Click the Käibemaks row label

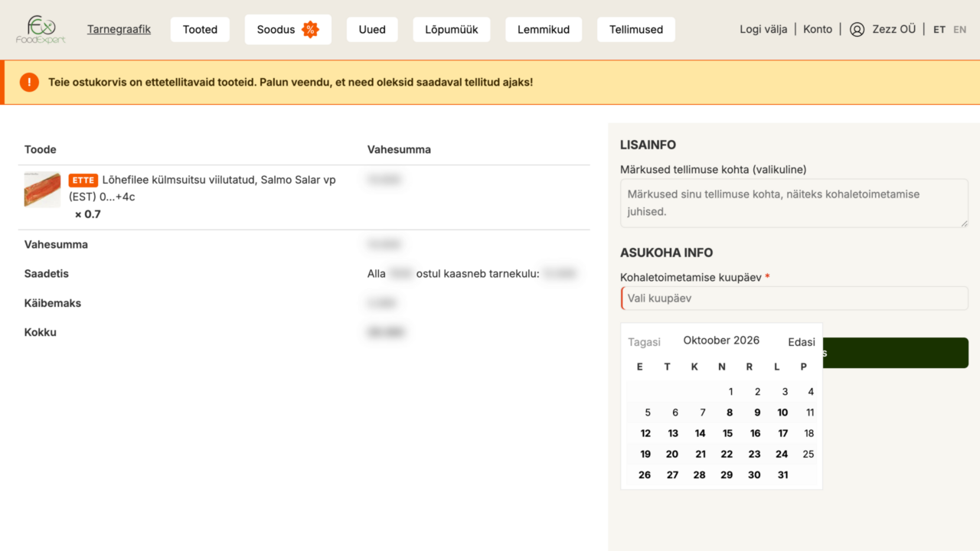53,303
